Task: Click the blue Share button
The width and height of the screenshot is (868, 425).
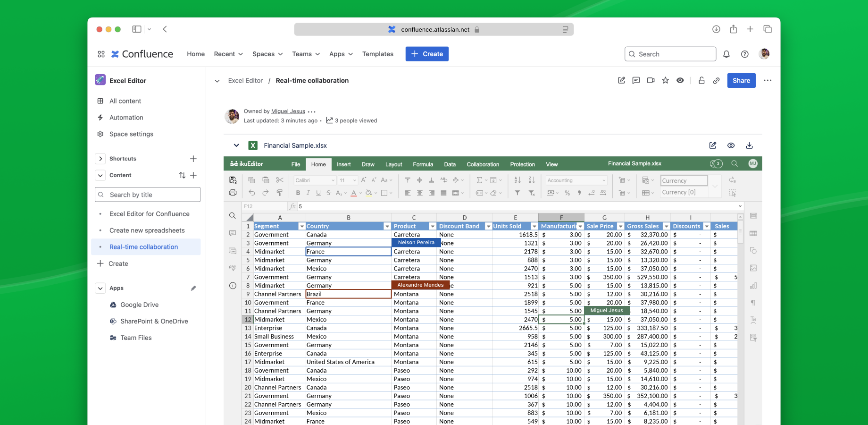Action: [x=741, y=81]
